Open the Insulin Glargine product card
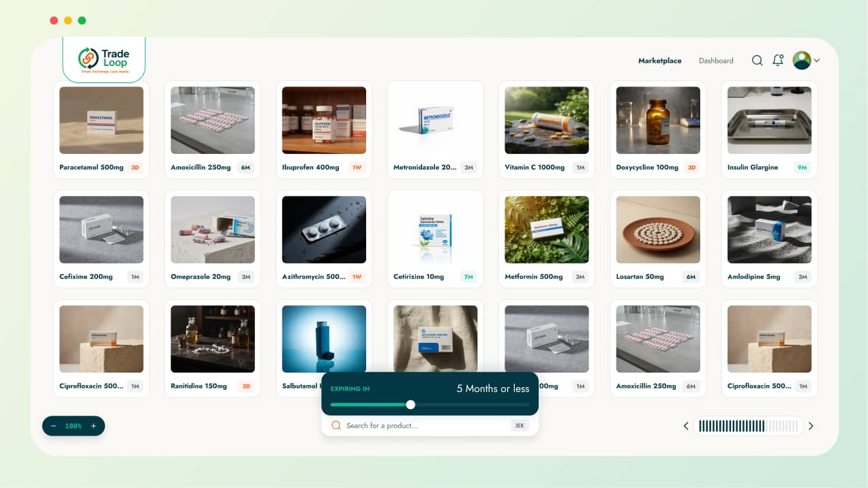Image resolution: width=868 pixels, height=488 pixels. pyautogui.click(x=769, y=129)
